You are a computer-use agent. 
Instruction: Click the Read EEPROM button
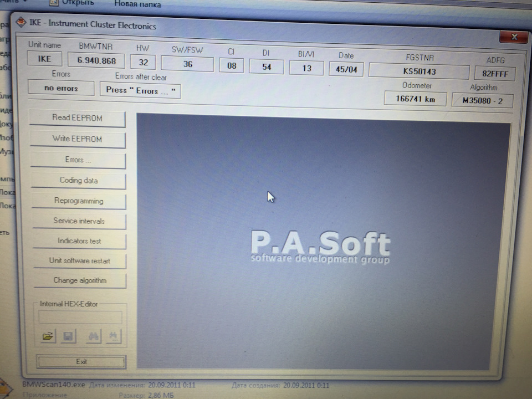pos(78,118)
